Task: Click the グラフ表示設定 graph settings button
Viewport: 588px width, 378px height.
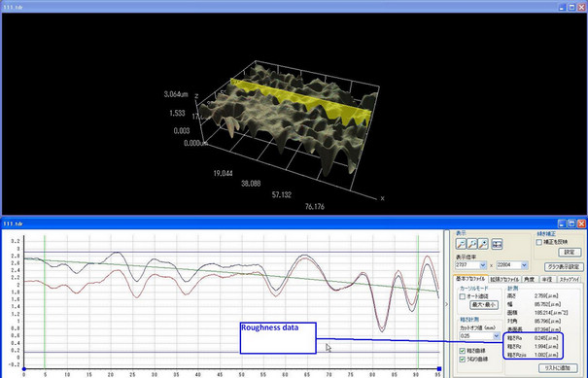Action: (564, 266)
